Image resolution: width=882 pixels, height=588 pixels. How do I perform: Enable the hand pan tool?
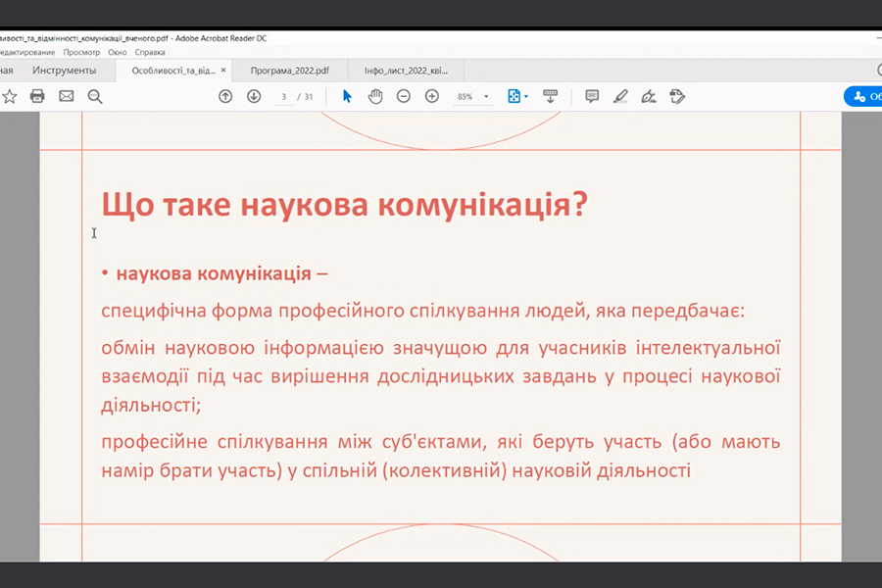coord(374,96)
